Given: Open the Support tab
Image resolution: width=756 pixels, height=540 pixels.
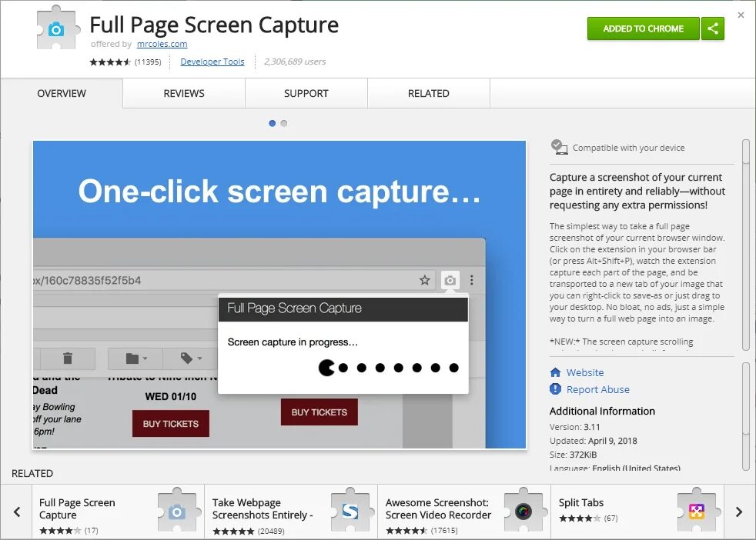Looking at the screenshot, I should [306, 93].
